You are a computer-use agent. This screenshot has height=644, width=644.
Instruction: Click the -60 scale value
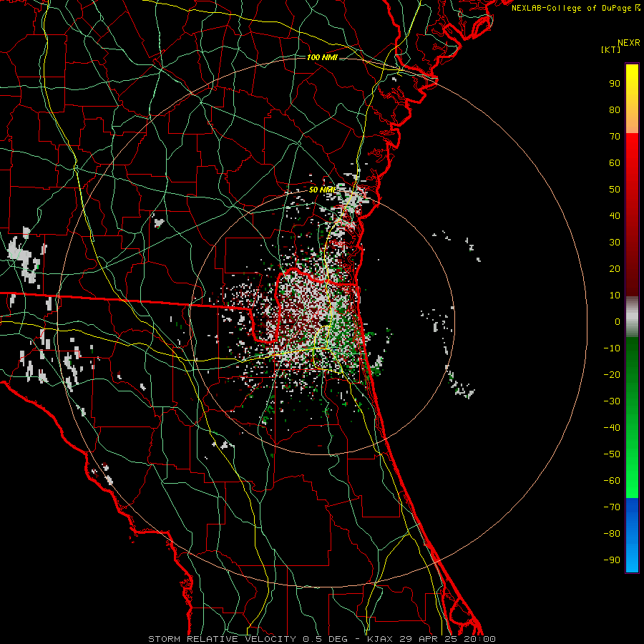[x=612, y=481]
